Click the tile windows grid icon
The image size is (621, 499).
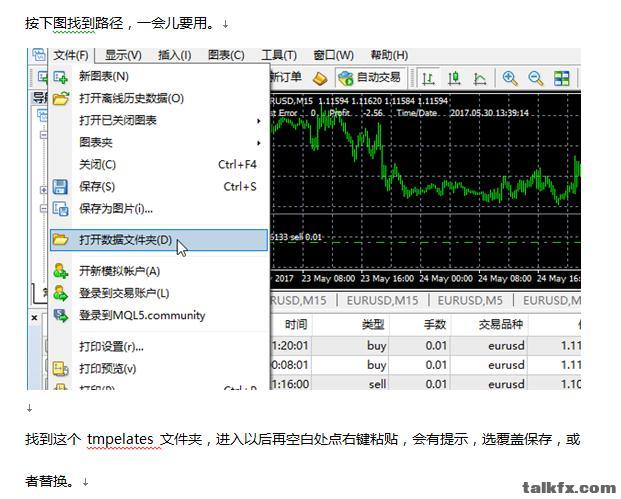(x=562, y=78)
